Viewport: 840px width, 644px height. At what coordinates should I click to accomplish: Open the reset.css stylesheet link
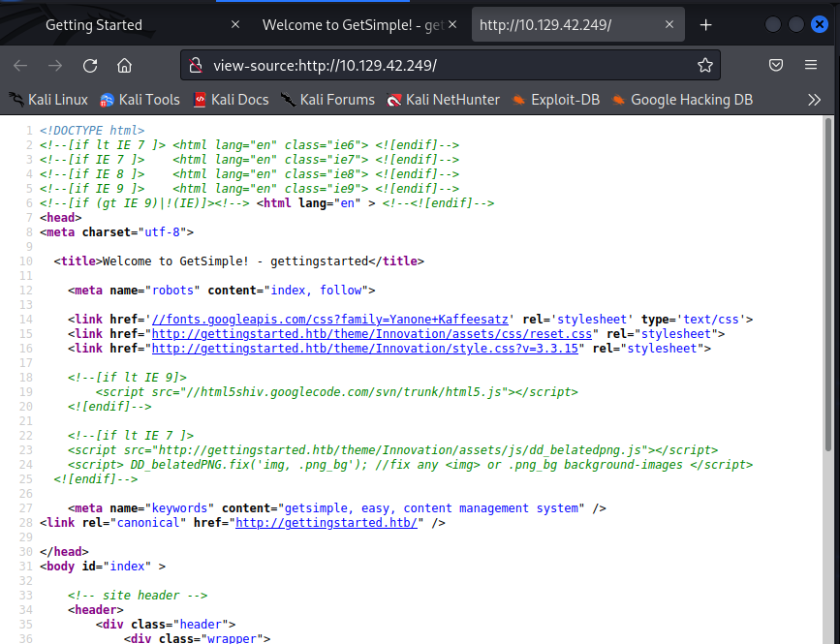[372, 334]
